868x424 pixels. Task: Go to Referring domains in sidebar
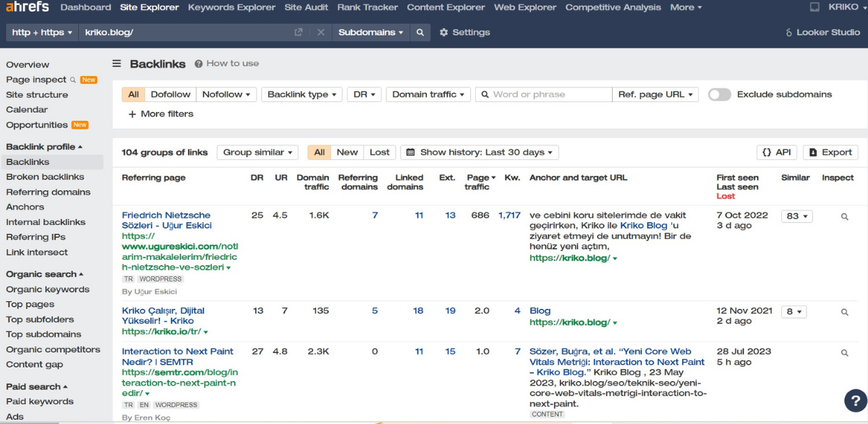pos(48,192)
